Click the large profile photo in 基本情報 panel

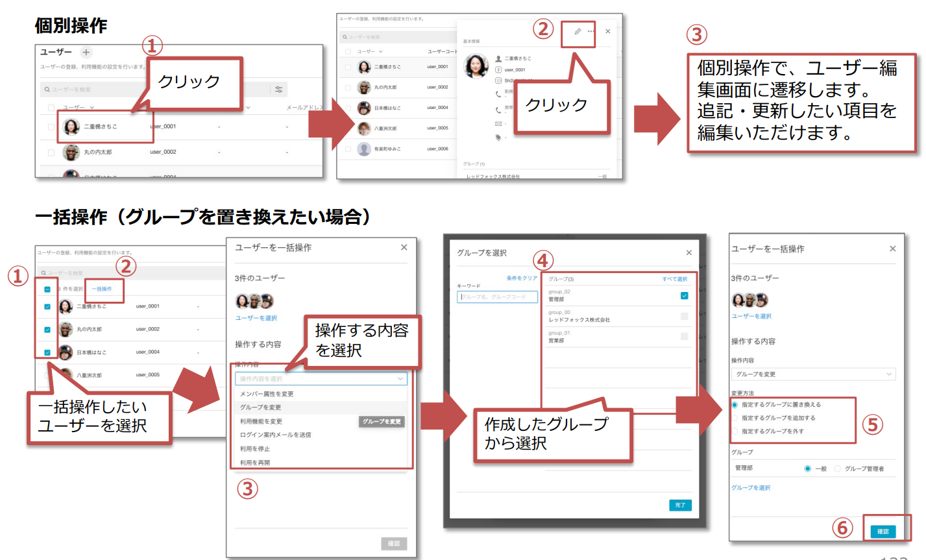pos(476,66)
